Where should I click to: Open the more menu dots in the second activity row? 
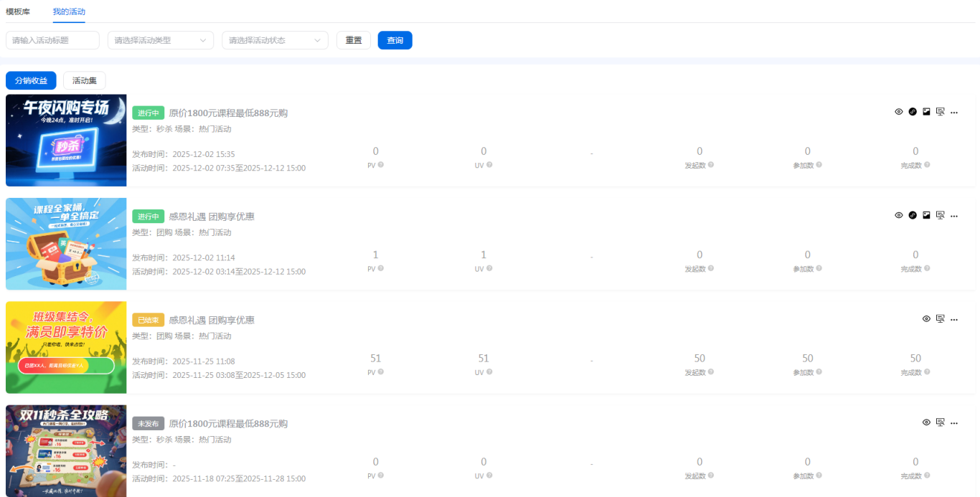pos(954,216)
